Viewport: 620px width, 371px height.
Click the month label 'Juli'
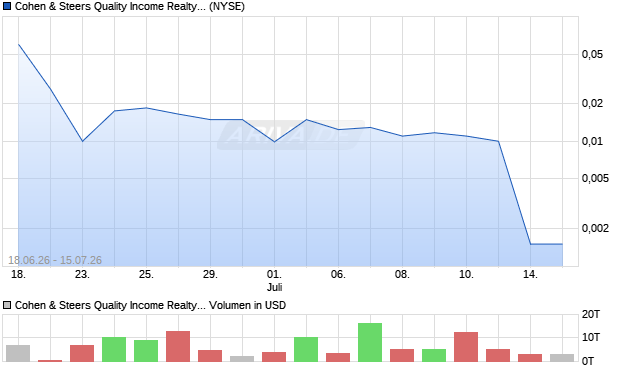click(274, 287)
